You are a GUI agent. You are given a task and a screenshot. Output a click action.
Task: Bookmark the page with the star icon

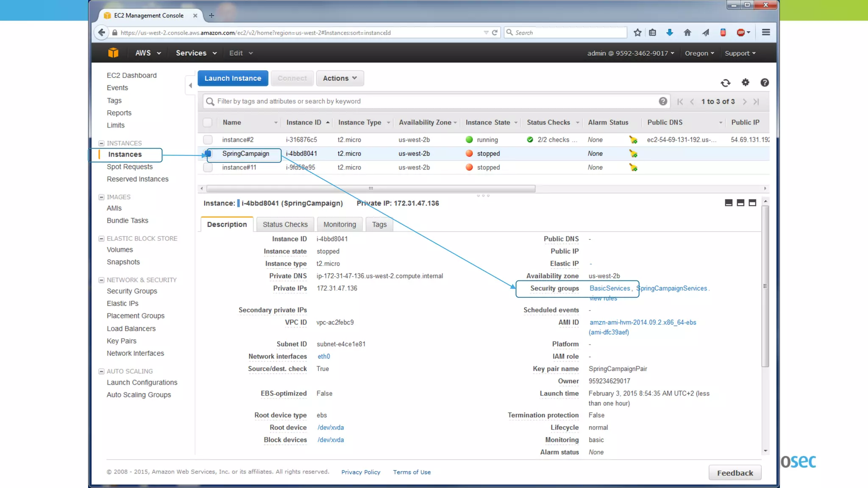[x=637, y=33]
